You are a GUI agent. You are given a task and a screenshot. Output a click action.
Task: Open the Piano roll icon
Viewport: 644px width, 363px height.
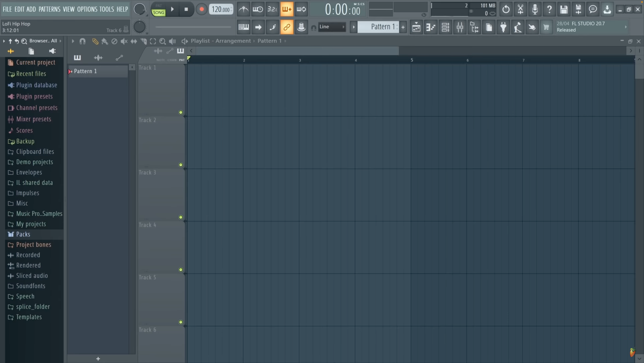pos(431,27)
